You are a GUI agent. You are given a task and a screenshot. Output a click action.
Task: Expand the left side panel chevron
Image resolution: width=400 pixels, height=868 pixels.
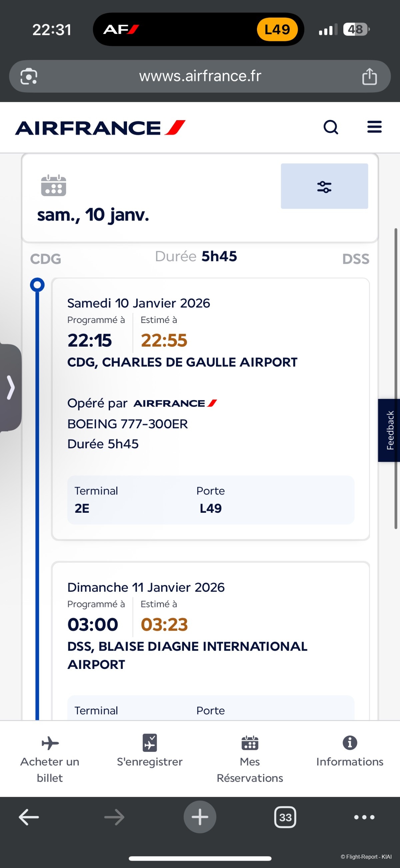tap(11, 388)
